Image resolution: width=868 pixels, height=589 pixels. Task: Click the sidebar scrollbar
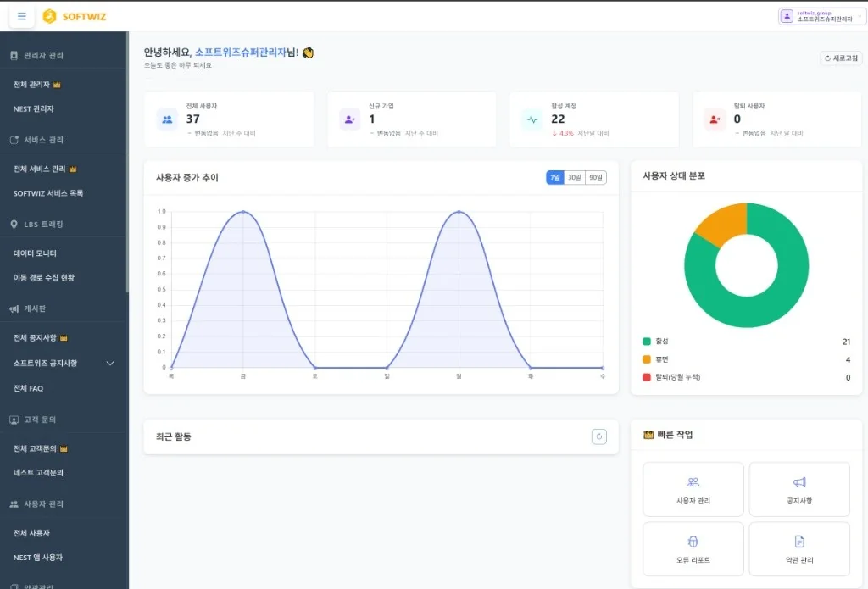[127, 162]
